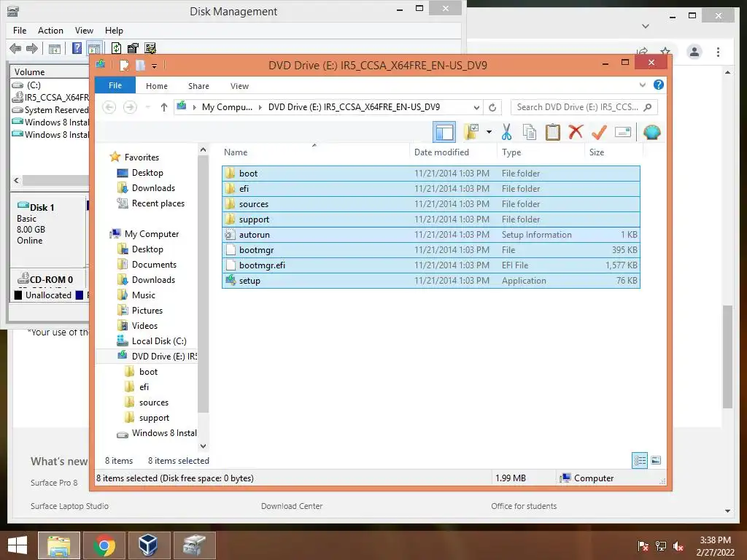The image size is (747, 560).
Task: Select Pictures in navigation pane
Action: 147,311
